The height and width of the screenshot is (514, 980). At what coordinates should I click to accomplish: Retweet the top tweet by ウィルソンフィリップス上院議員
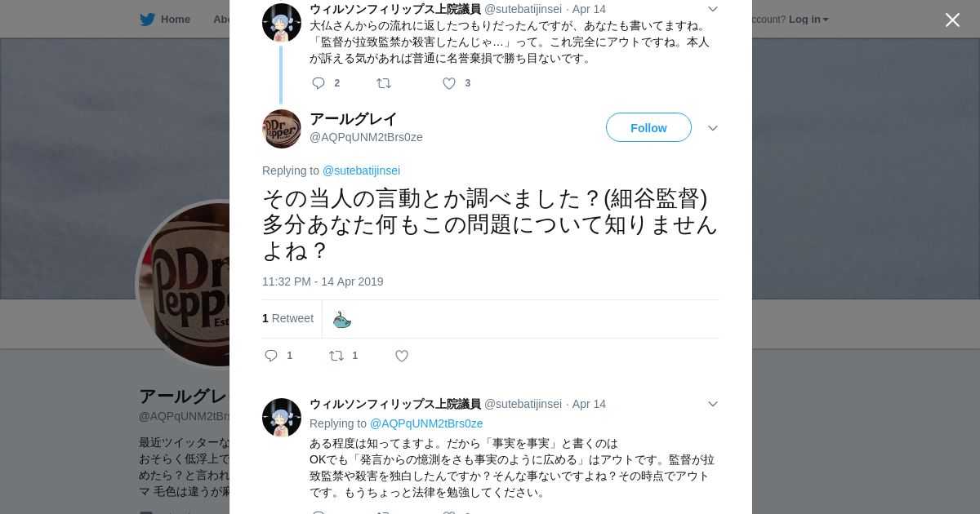tap(384, 83)
